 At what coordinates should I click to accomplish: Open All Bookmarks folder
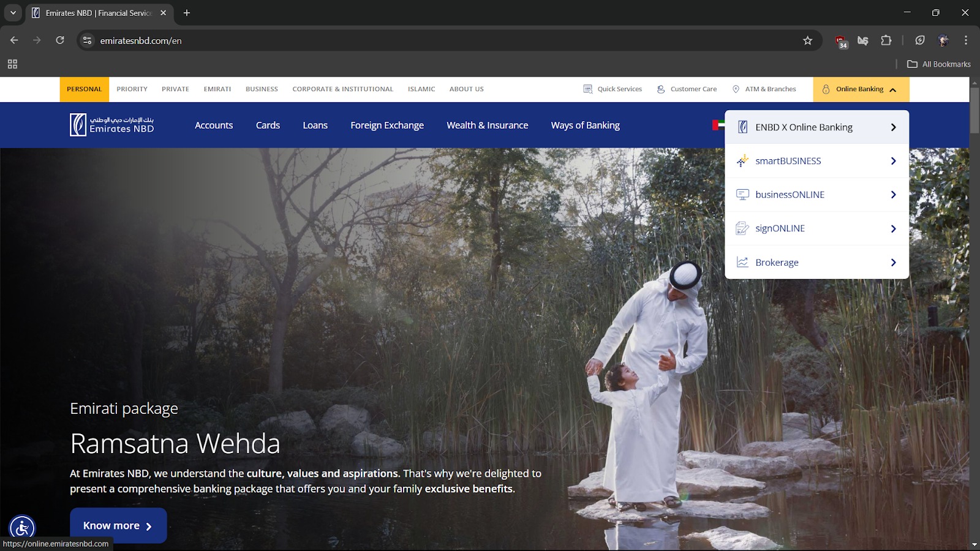939,64
